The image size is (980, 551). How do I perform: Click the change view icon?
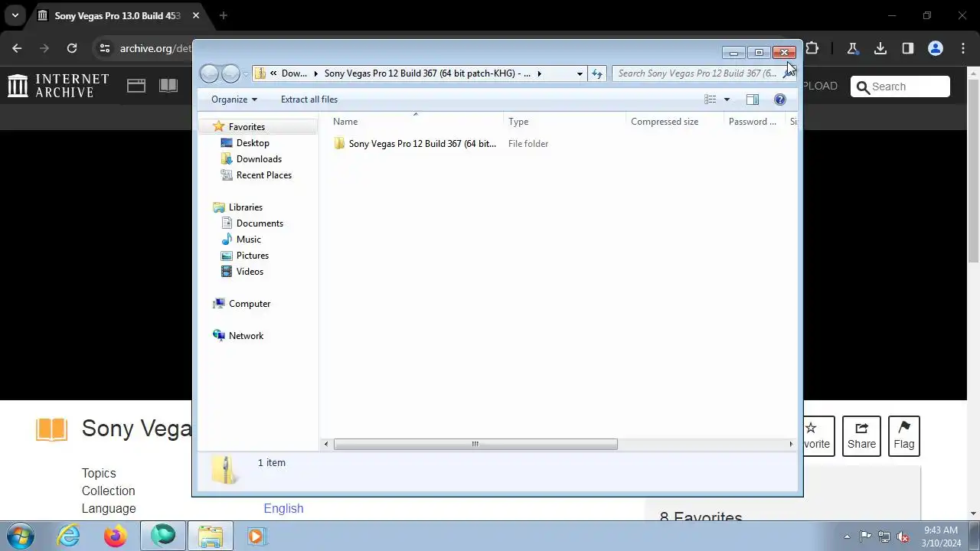[710, 99]
